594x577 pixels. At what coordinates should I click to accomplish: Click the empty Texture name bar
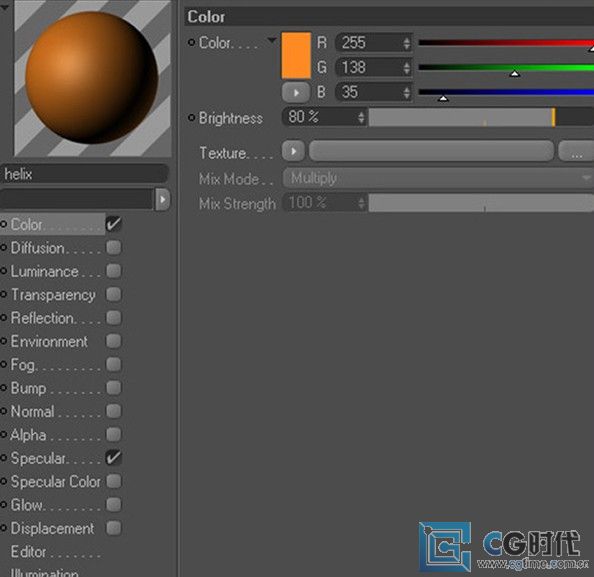click(x=431, y=151)
